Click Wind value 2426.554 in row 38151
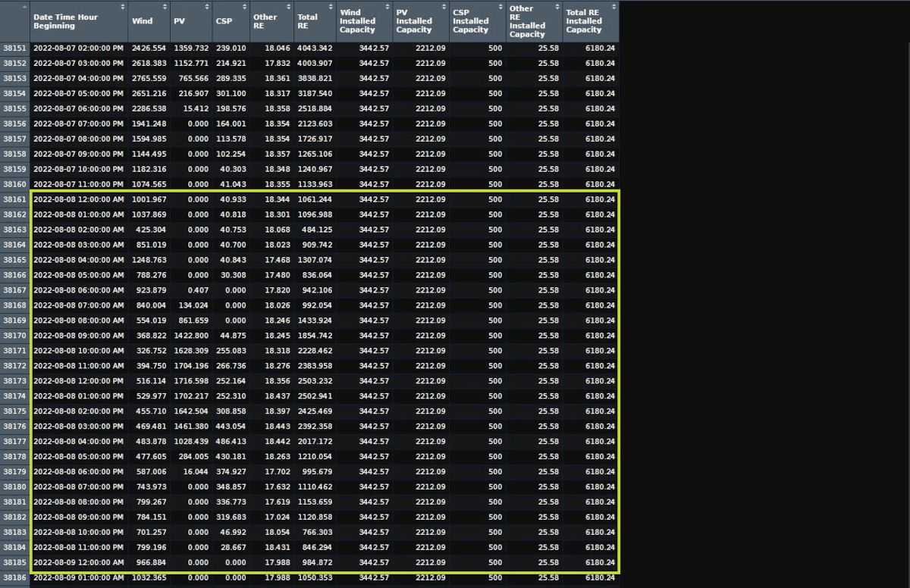This screenshot has height=588, width=910. (149, 48)
